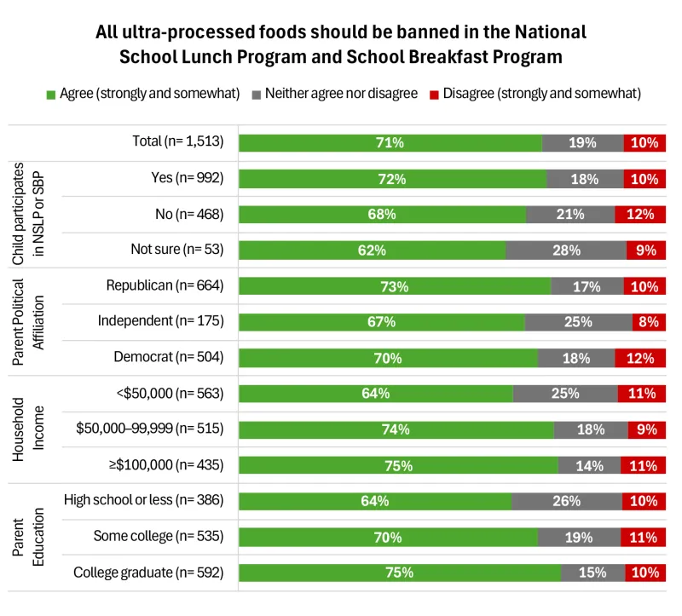This screenshot has width=682, height=616.
Task: Click the gray Neither agree nor disagree legend swatch
Action: pos(257,93)
